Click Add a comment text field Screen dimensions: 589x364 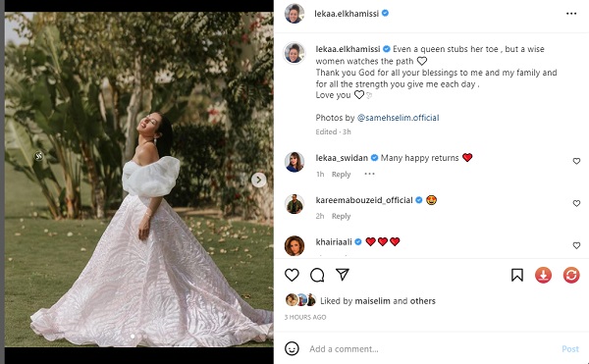coord(432,349)
